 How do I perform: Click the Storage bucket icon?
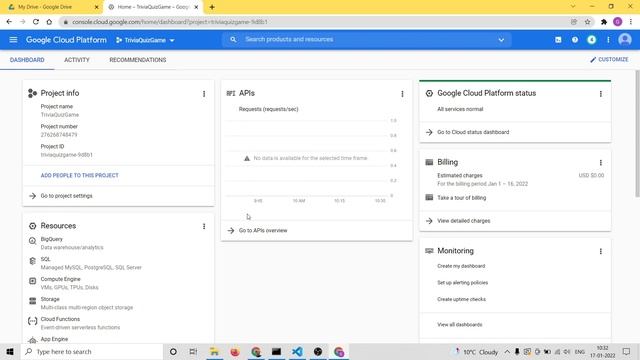(33, 301)
